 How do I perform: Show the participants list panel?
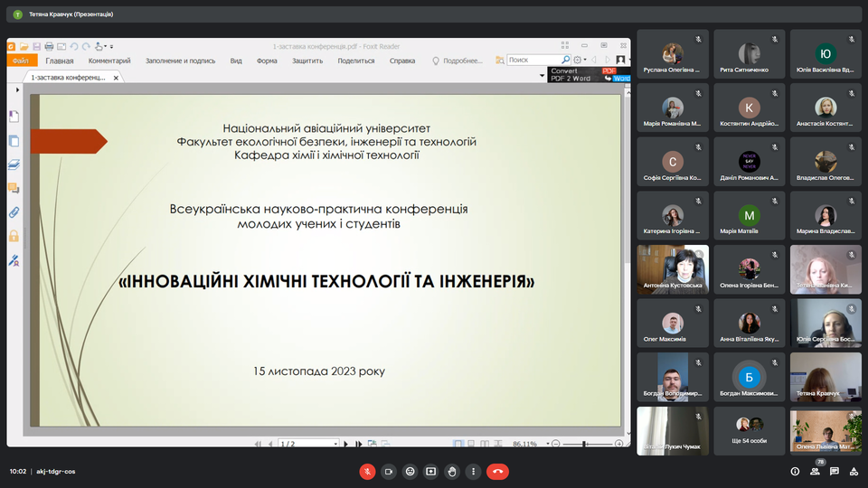tap(815, 471)
